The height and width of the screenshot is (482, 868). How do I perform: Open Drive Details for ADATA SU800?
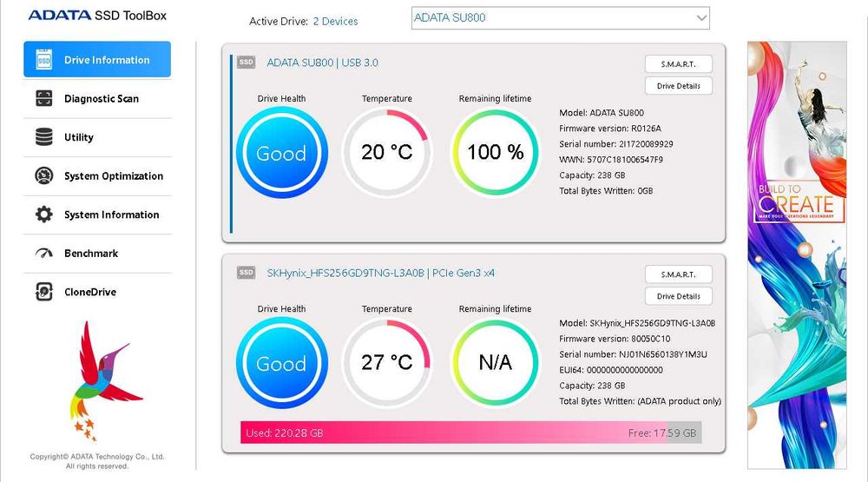(x=678, y=86)
